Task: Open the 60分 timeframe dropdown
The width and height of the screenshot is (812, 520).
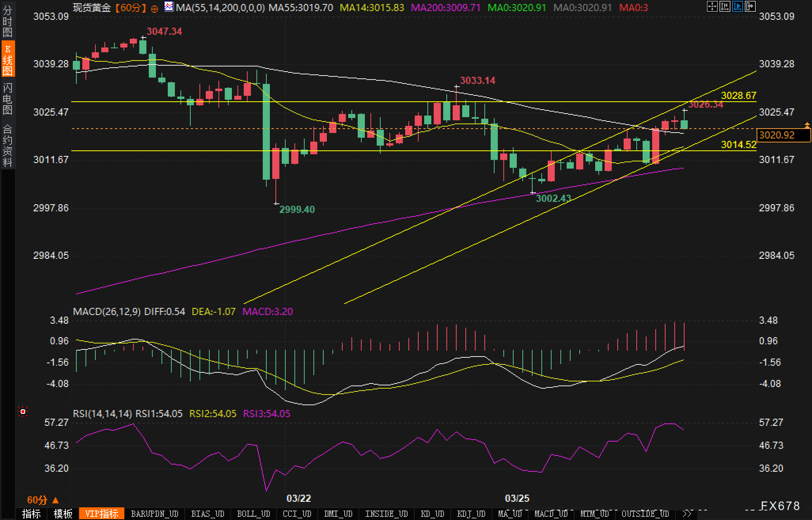Action: (x=43, y=501)
